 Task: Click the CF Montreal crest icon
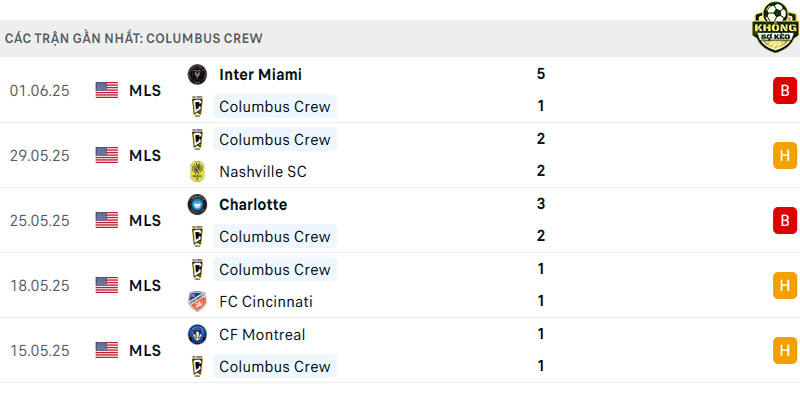point(197,334)
